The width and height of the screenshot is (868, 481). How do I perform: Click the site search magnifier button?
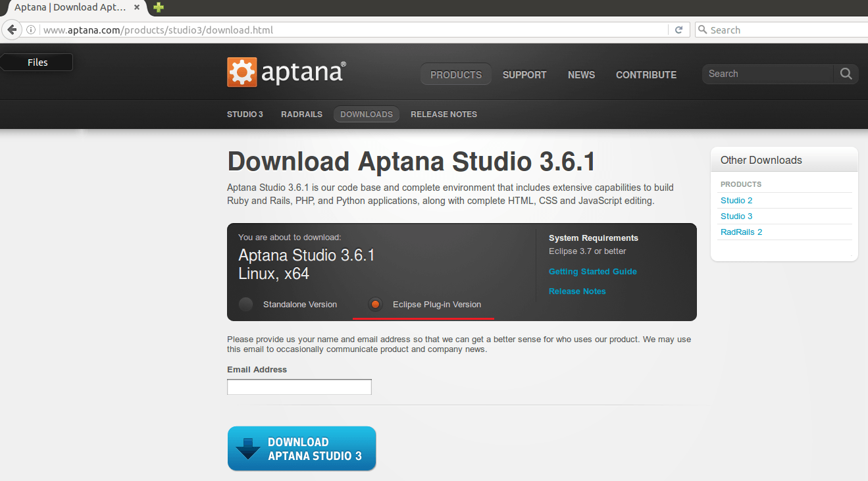pos(846,74)
